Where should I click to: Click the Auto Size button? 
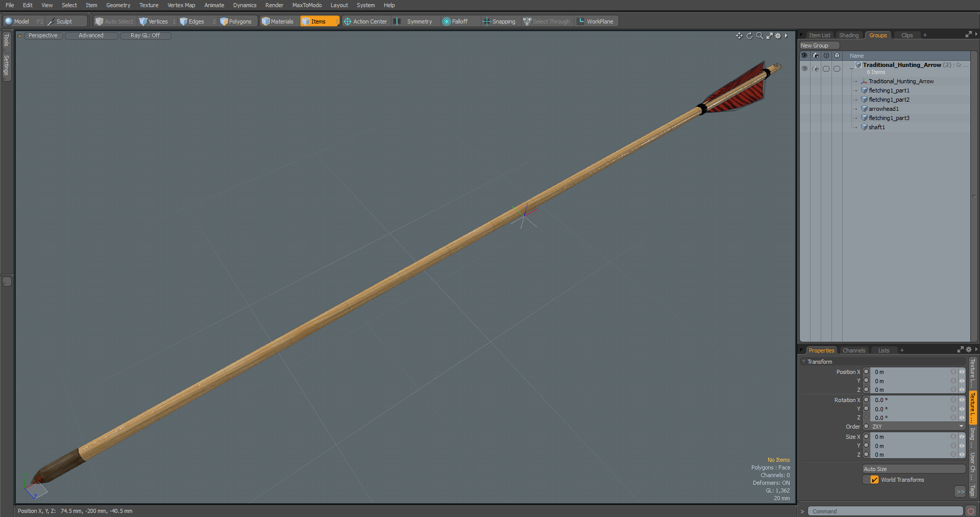click(x=914, y=469)
